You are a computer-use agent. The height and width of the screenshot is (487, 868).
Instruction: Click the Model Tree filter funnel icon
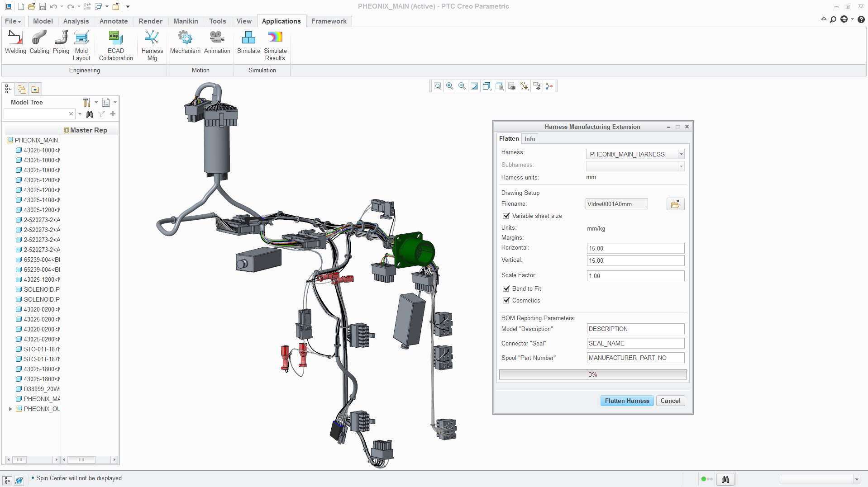[101, 114]
